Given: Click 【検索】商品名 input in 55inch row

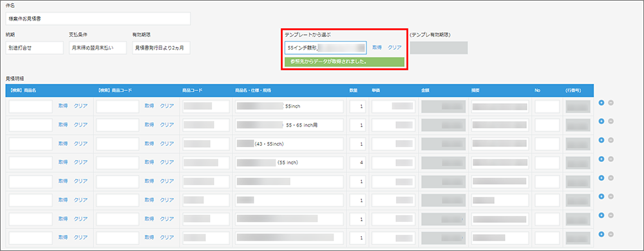Looking at the screenshot, I should click(x=30, y=106).
